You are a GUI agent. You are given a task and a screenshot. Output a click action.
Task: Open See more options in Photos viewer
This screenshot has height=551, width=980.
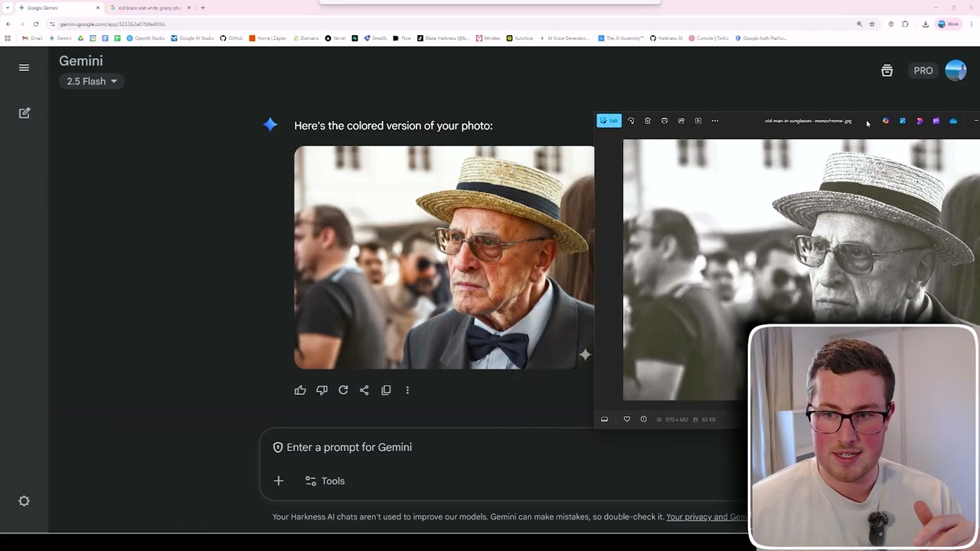click(715, 121)
